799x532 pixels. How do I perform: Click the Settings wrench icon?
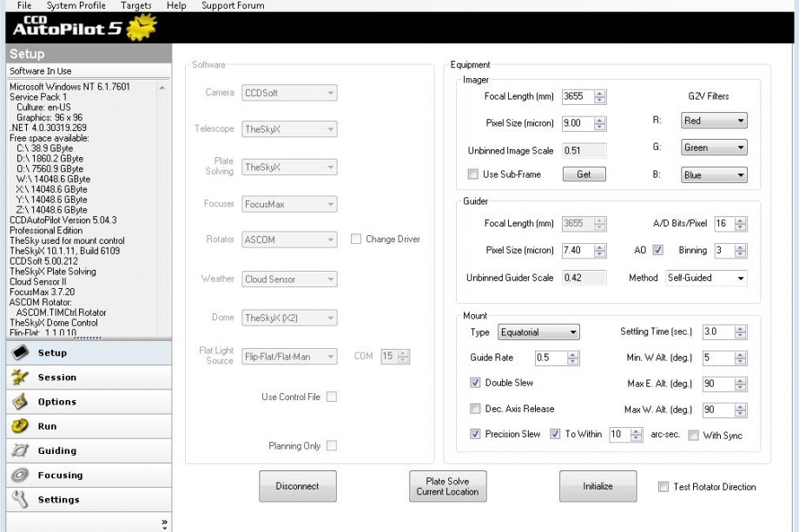pos(20,499)
